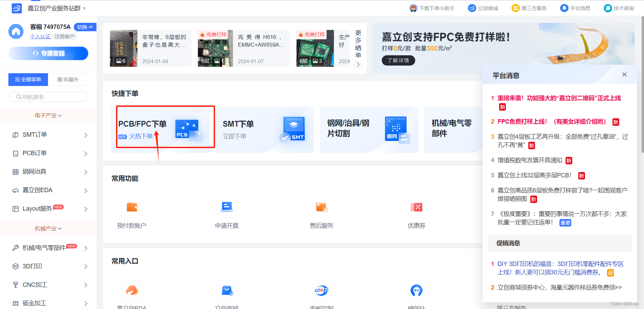Click the 嘉立创EDA cloud icon
The width and height of the screenshot is (644, 309).
point(15,190)
